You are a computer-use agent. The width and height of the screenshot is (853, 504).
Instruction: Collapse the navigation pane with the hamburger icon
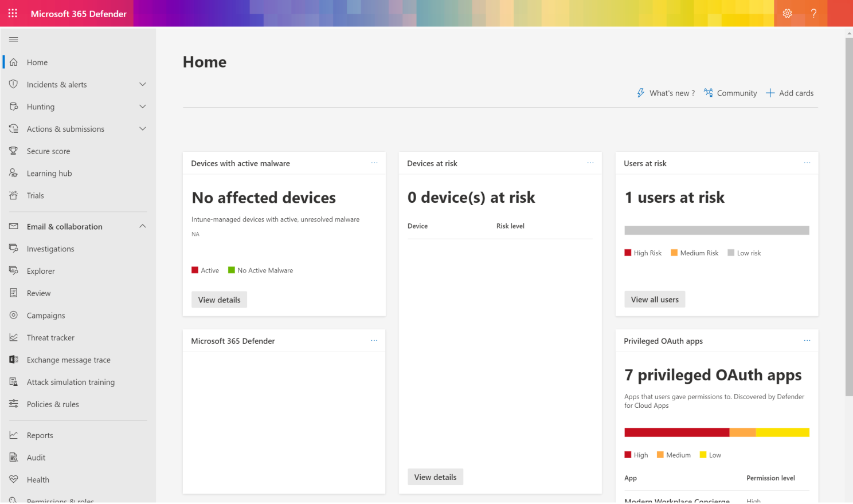(x=13, y=39)
